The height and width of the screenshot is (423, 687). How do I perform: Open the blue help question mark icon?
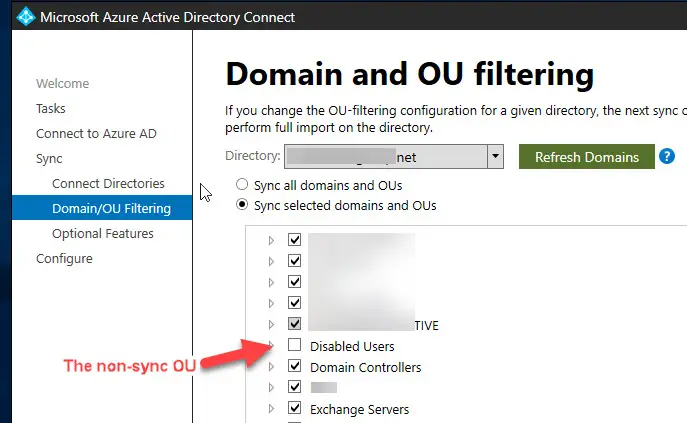coord(667,156)
